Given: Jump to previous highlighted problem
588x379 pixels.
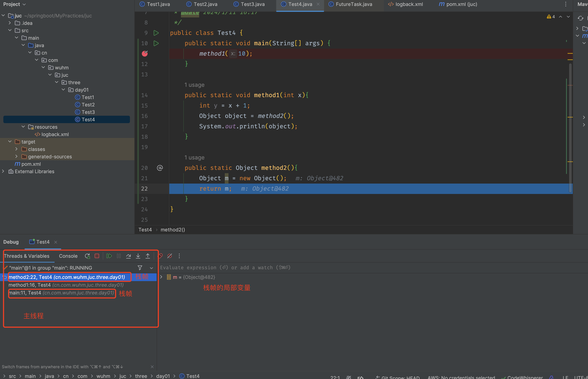Looking at the screenshot, I should click(560, 17).
